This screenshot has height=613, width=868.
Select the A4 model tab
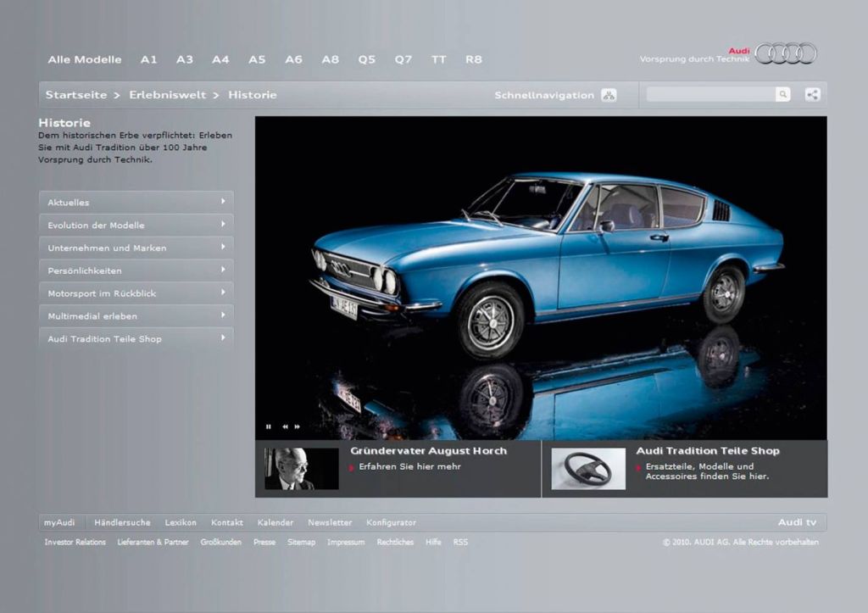(x=220, y=59)
